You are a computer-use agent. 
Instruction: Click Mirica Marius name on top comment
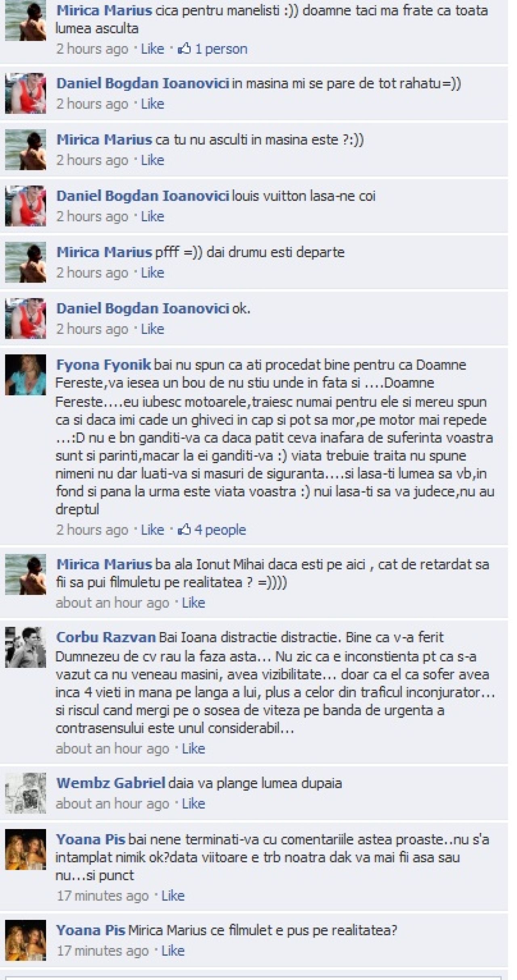104,10
